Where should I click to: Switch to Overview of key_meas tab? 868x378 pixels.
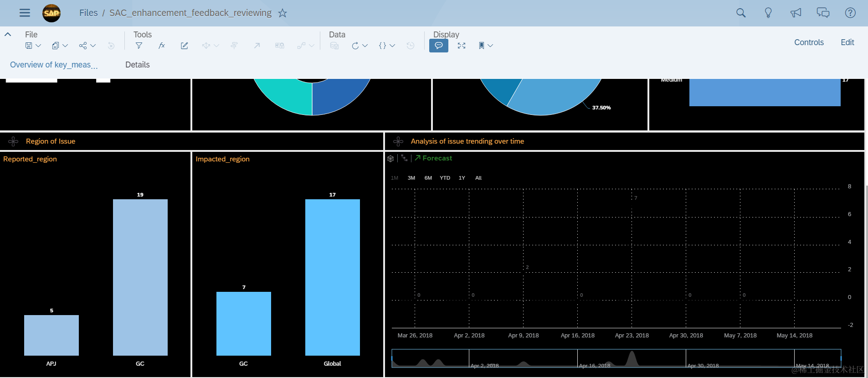[x=54, y=65]
